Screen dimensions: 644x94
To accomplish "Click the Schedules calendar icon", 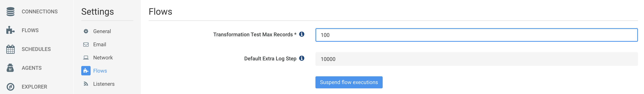I will [10, 49].
